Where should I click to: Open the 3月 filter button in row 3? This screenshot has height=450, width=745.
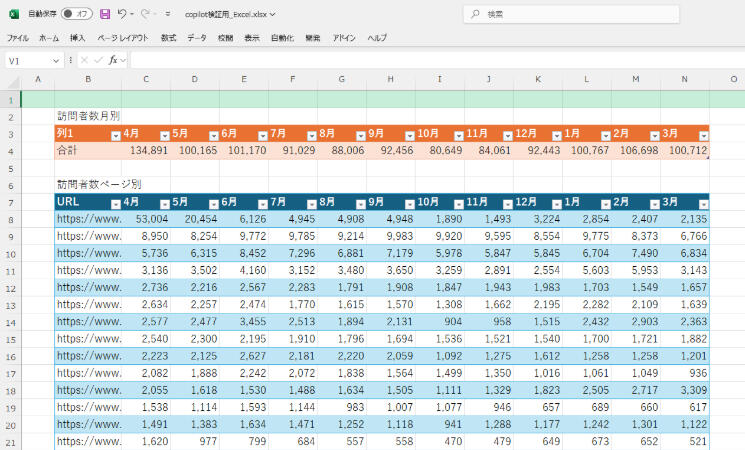click(x=704, y=136)
